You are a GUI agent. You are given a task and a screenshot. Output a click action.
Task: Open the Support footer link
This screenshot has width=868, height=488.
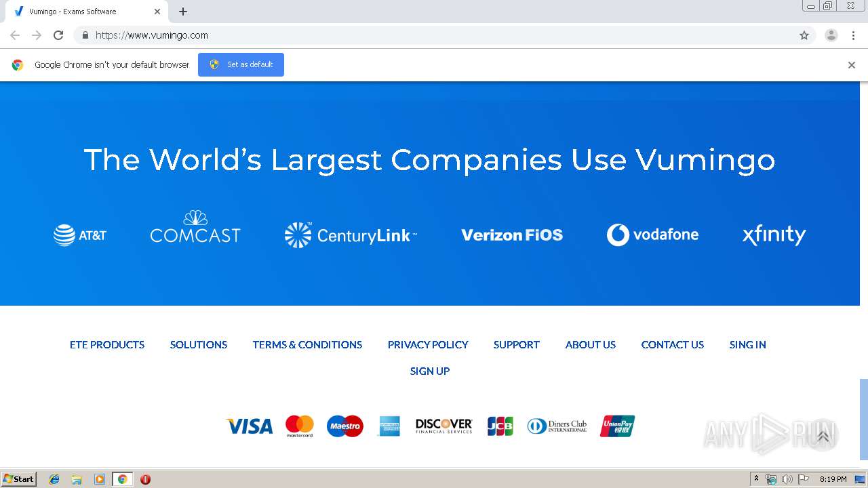[x=517, y=344]
